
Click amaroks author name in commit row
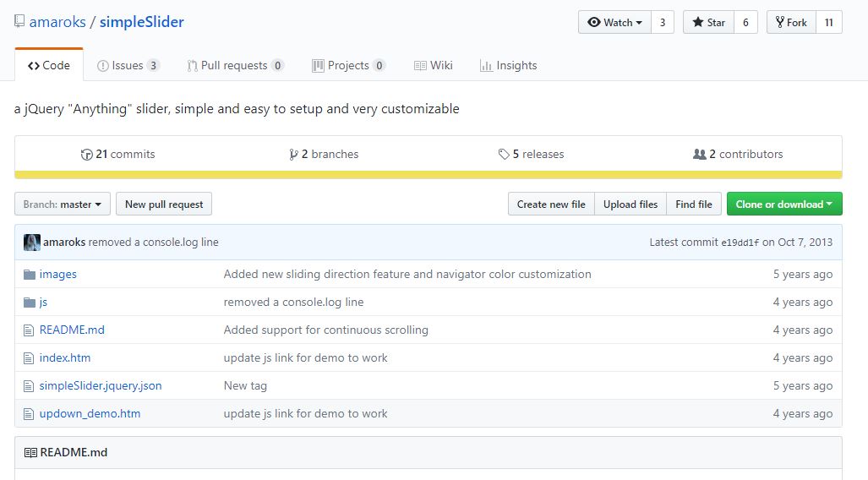click(x=64, y=243)
